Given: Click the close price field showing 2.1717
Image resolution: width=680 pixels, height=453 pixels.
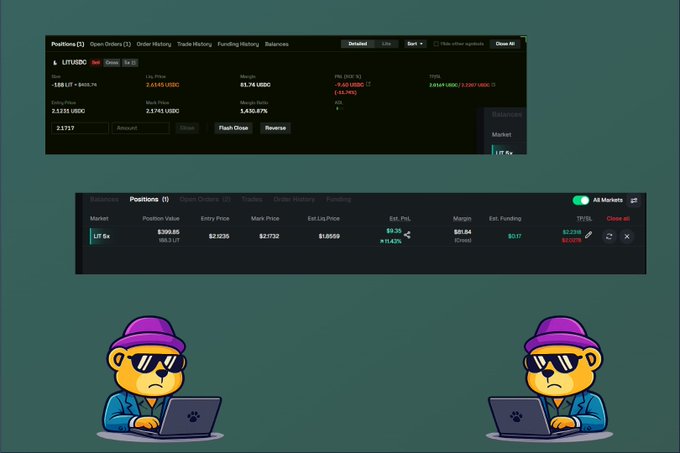Looking at the screenshot, I should pos(80,128).
